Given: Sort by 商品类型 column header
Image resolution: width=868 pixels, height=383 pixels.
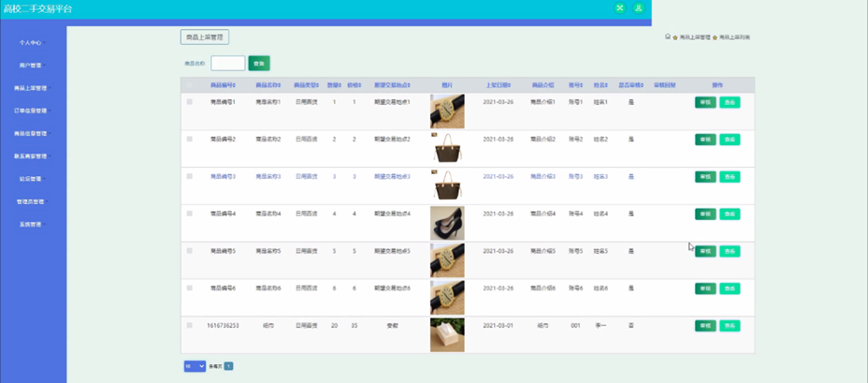Looking at the screenshot, I should (x=306, y=85).
